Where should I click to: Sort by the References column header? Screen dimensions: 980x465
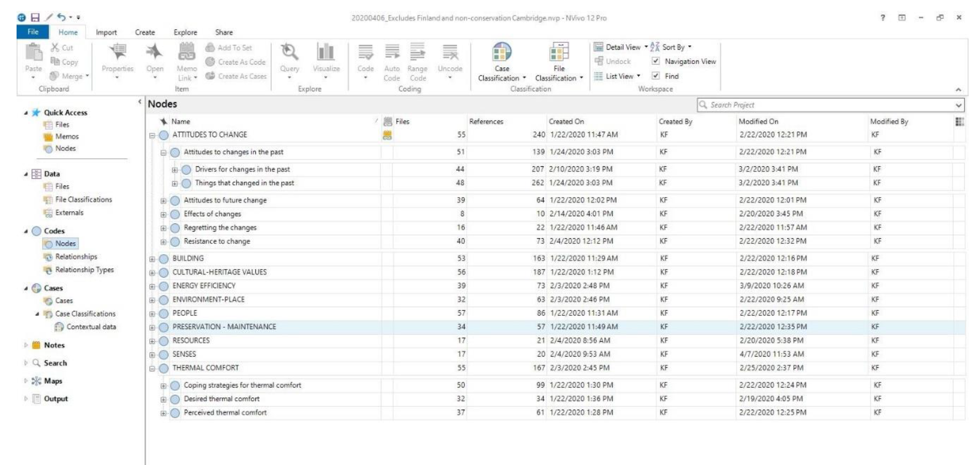(x=487, y=122)
